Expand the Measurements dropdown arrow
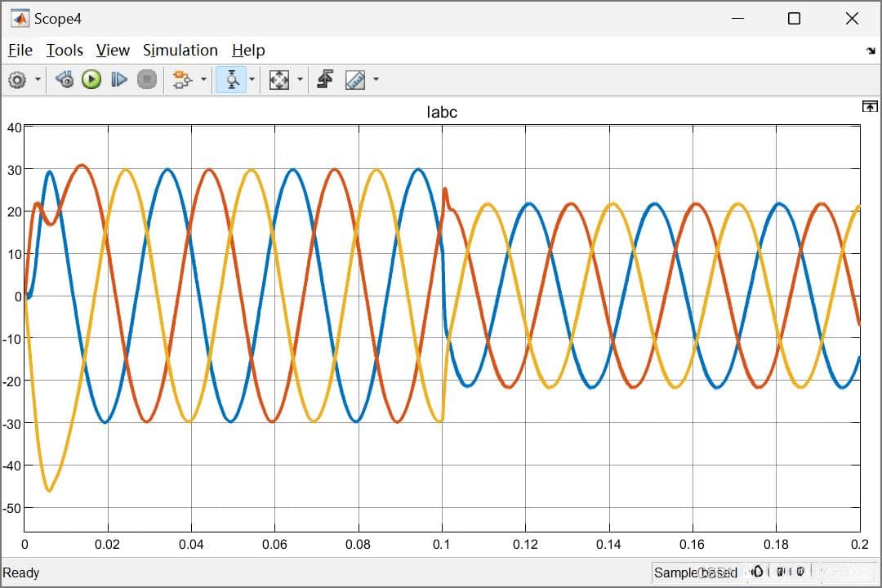 (x=376, y=79)
